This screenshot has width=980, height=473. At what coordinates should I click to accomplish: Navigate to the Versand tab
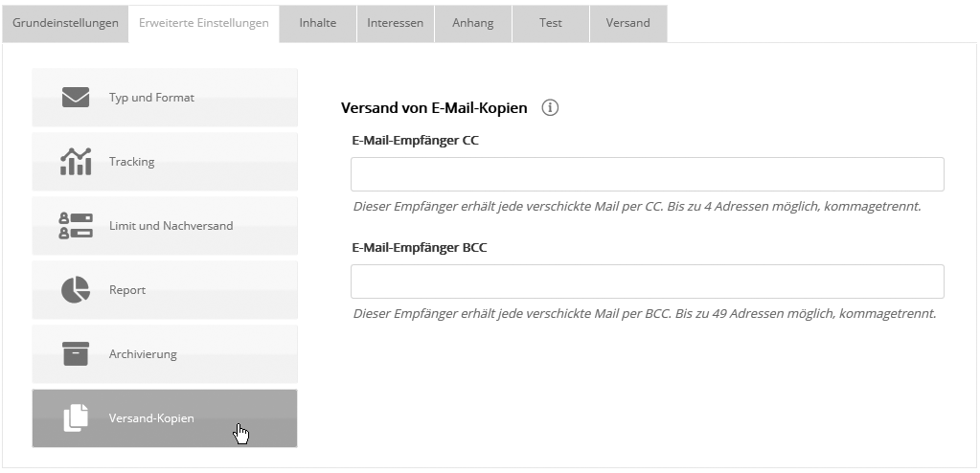coord(627,23)
